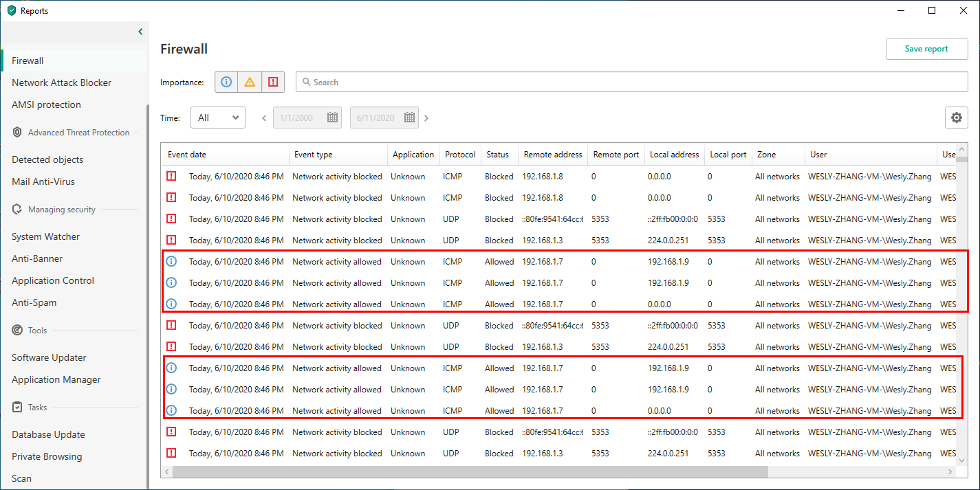Sort by the Remote address column header
980x490 pixels.
tap(552, 155)
